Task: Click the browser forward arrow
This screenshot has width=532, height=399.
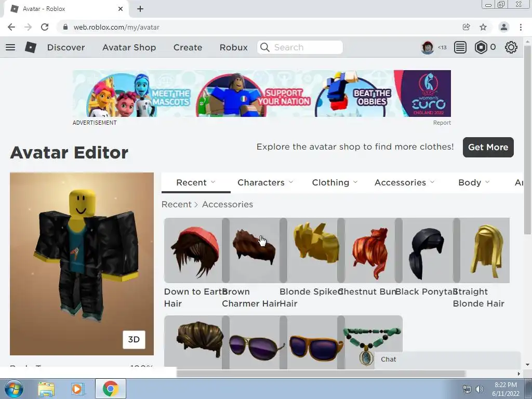Action: tap(28, 27)
